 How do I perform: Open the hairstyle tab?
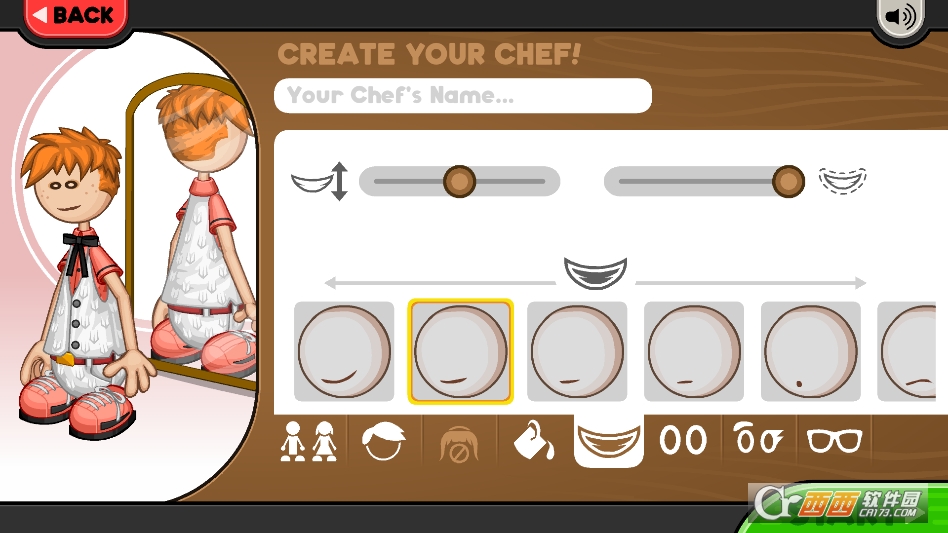point(383,441)
